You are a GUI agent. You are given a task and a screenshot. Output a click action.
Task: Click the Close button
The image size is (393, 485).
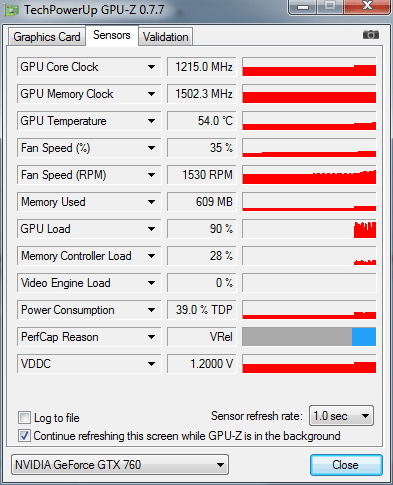click(x=346, y=465)
